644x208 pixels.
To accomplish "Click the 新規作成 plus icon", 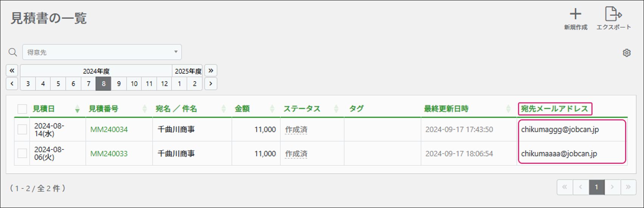I will click(x=576, y=15).
